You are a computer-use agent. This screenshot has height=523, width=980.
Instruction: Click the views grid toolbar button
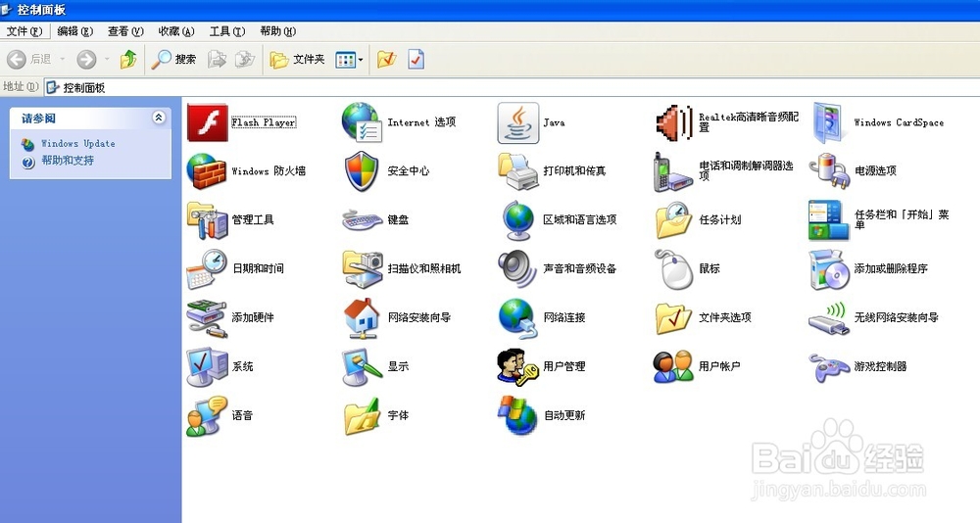point(345,60)
